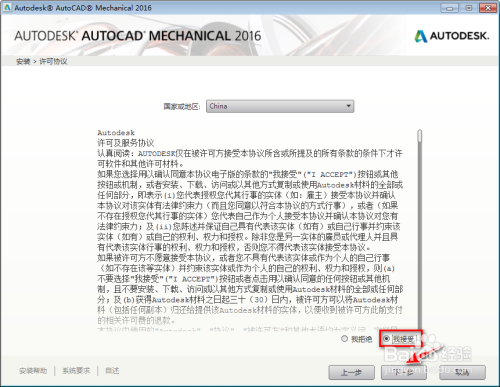Click the 下一步 (Next) button
Viewport: 500px width, 387px height.
pos(404,372)
